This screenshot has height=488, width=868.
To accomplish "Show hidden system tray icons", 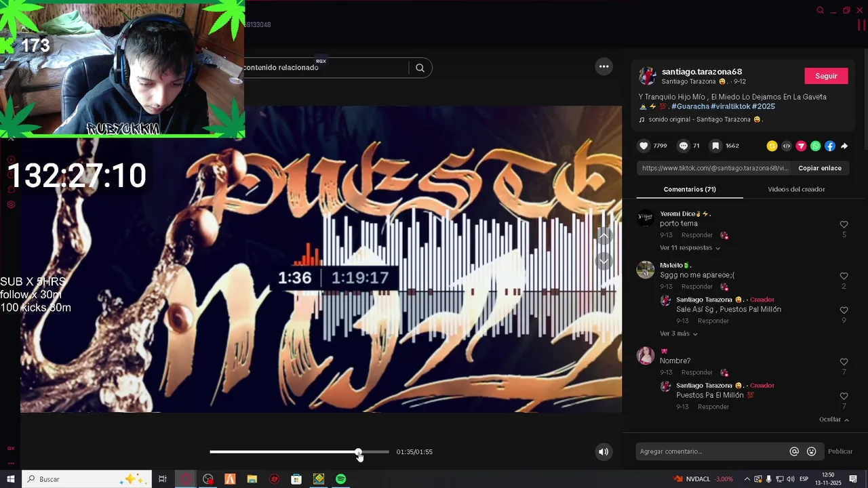I will (747, 479).
